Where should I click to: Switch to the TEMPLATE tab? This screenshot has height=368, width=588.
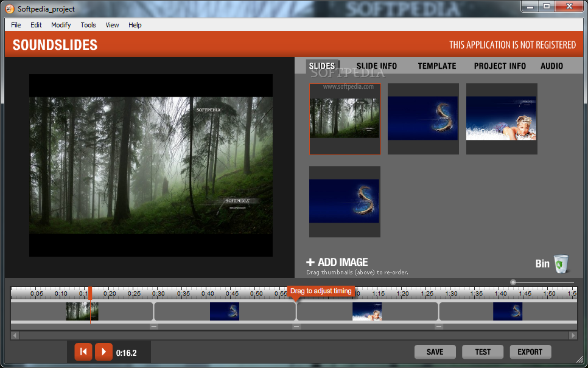[x=437, y=66]
